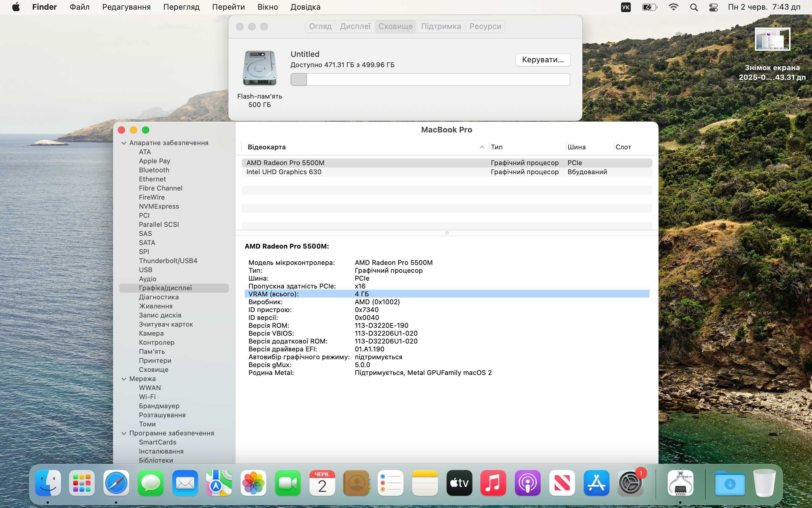Select Живлення in the sidebar
Viewport: 812px width, 508px height.
pos(156,306)
